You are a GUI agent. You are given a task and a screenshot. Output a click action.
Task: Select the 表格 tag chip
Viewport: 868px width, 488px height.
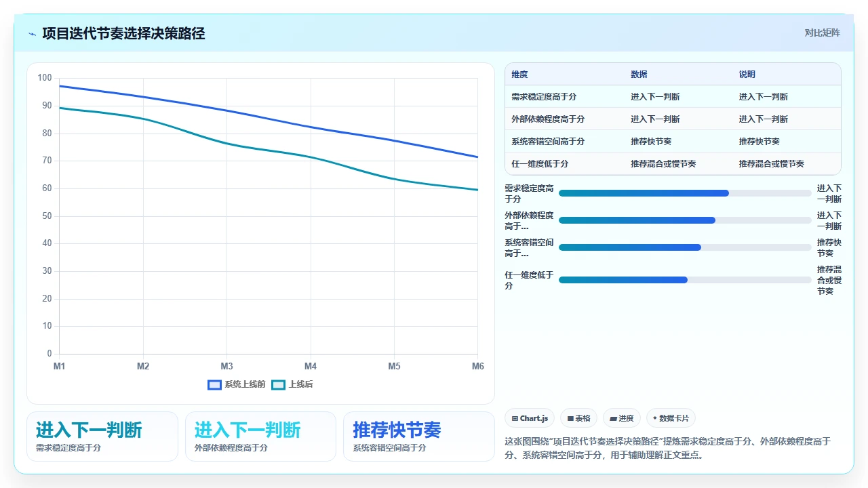(578, 418)
